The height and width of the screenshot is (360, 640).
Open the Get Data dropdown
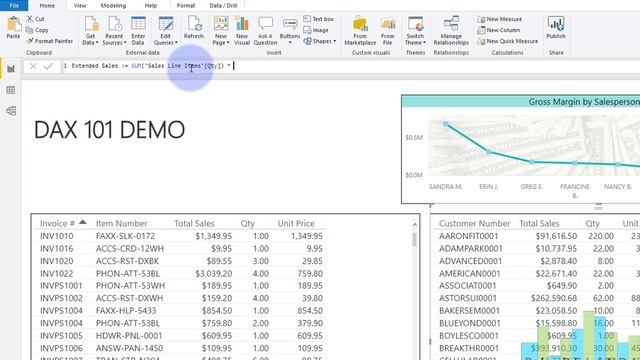(x=91, y=31)
